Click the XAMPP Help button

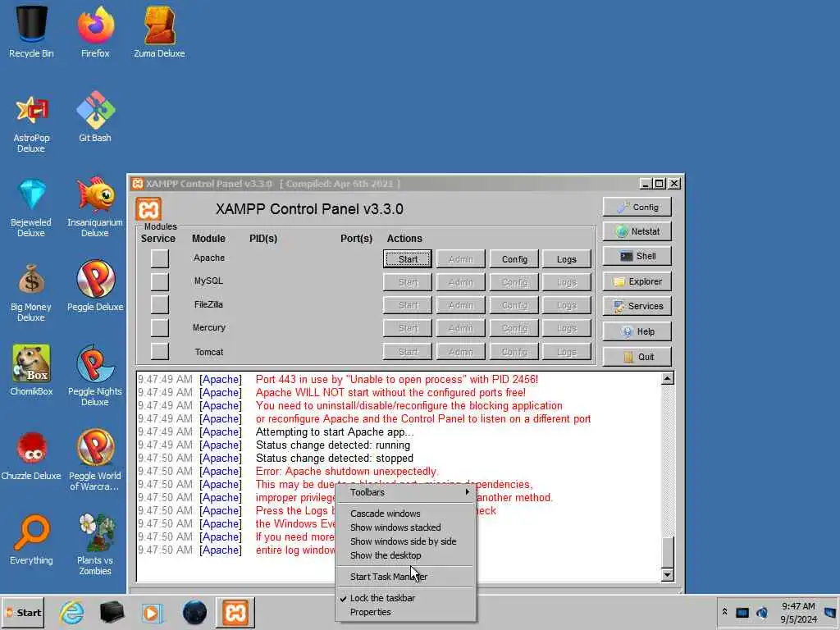tap(637, 331)
